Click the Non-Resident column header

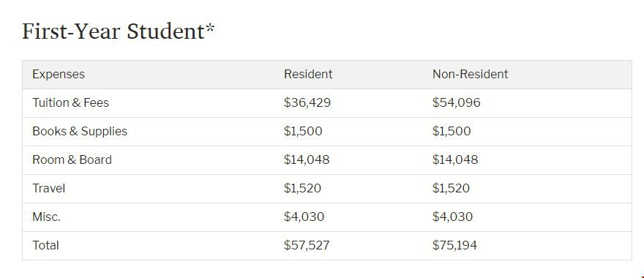tap(471, 75)
